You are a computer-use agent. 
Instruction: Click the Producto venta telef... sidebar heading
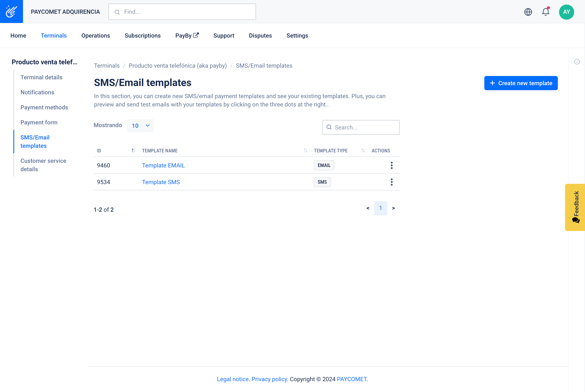[45, 62]
